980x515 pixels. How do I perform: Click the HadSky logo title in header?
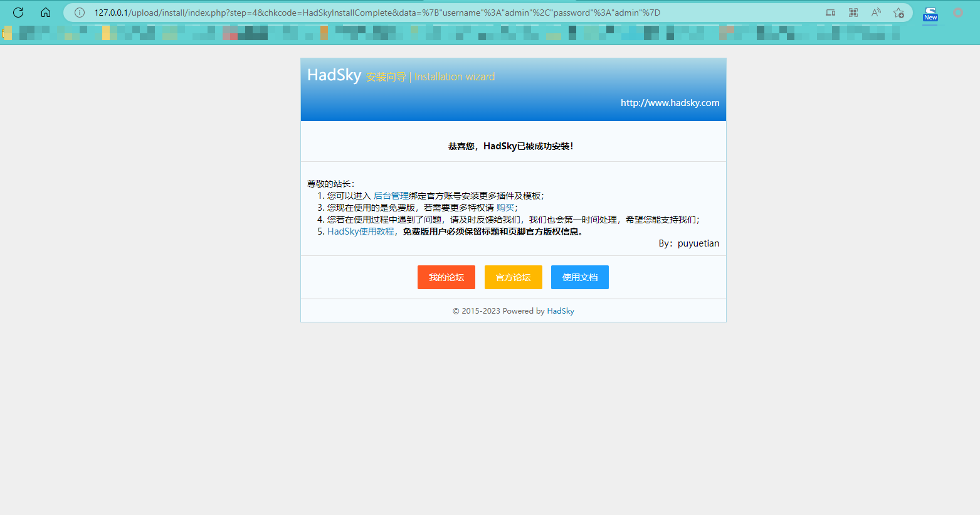(334, 75)
